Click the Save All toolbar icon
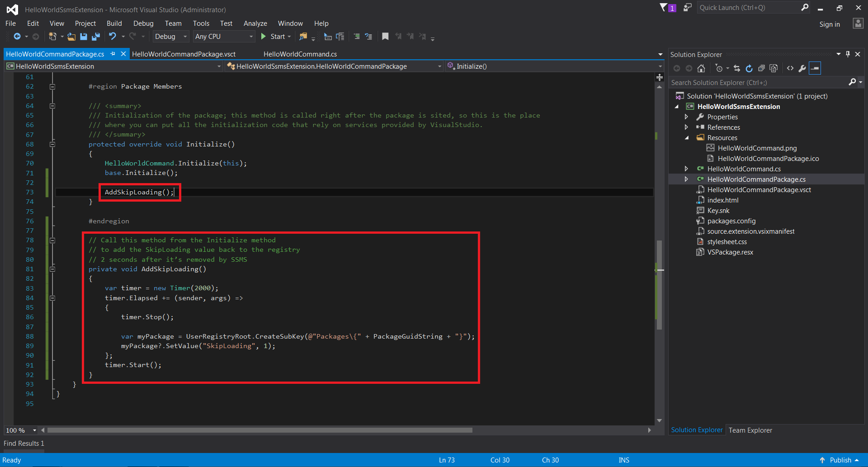The width and height of the screenshot is (868, 467). [95, 37]
